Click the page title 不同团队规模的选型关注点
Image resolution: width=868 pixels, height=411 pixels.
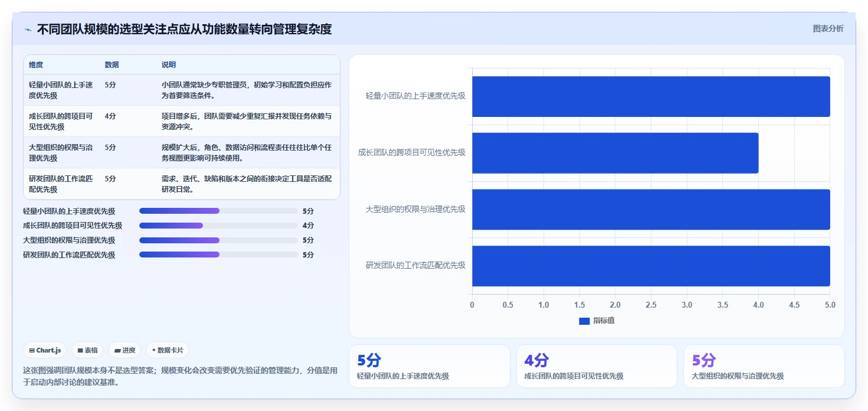[184, 29]
